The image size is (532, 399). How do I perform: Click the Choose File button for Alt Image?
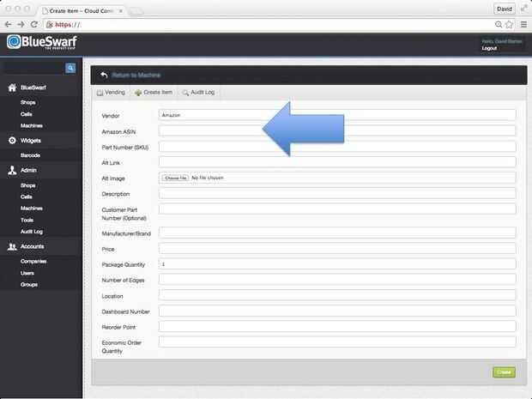coord(175,178)
